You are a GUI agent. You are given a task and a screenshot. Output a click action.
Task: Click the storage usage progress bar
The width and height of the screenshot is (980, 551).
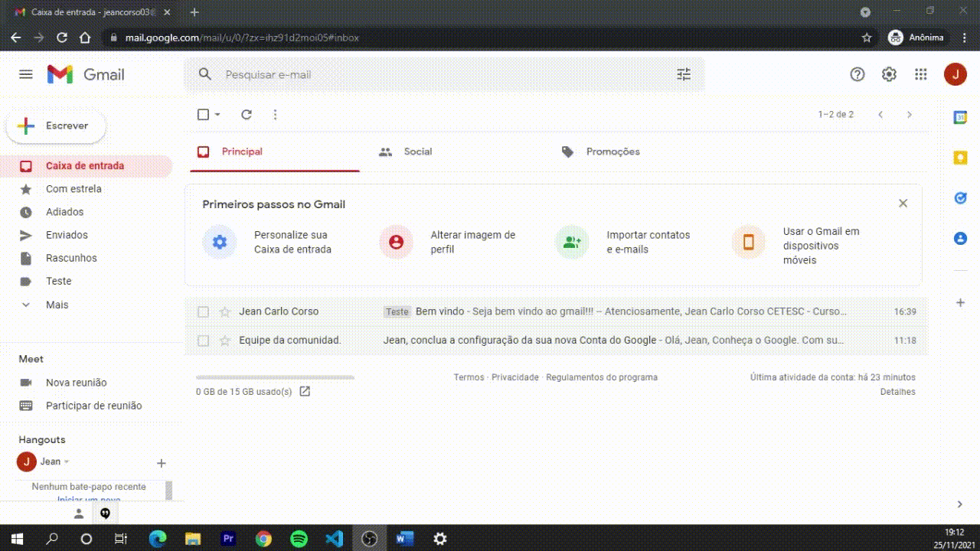pyautogui.click(x=275, y=377)
